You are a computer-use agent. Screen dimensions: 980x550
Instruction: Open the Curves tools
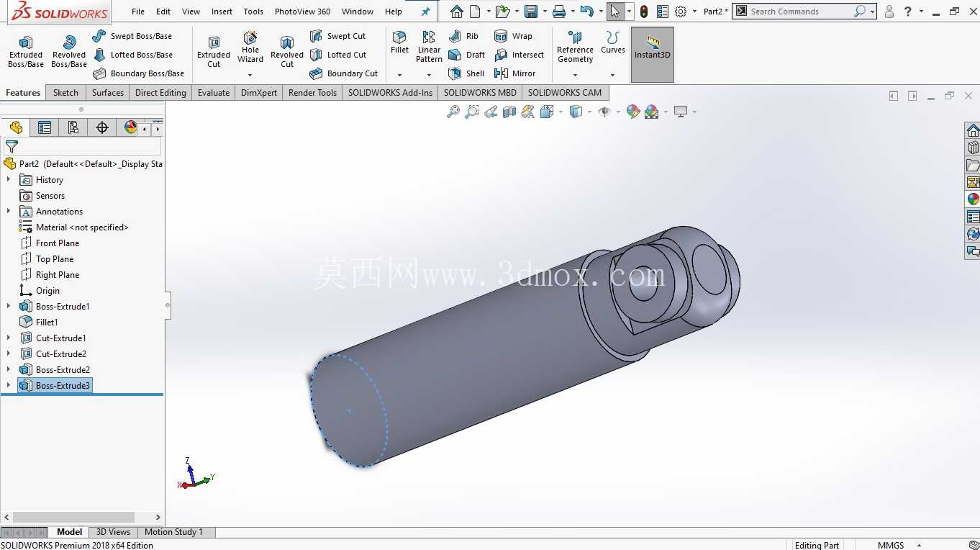pos(613,42)
